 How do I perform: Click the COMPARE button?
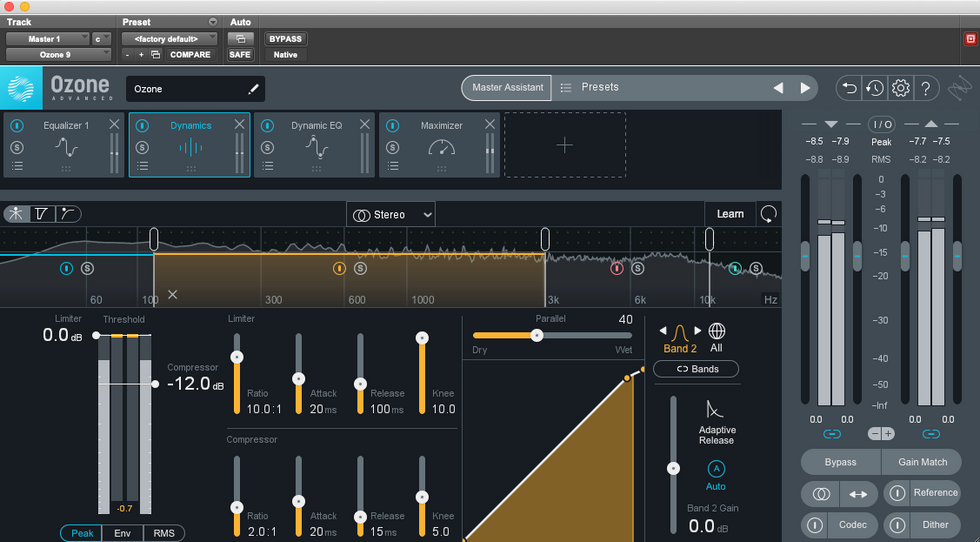pyautogui.click(x=190, y=54)
